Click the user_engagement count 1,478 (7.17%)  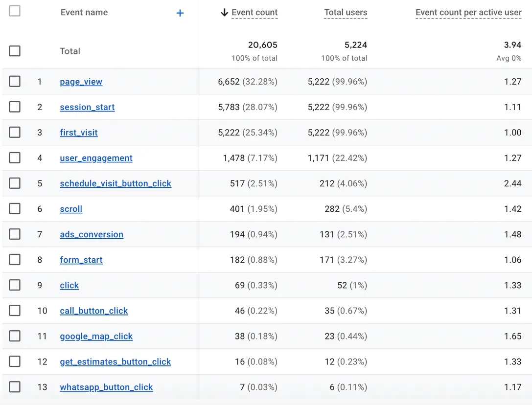pyautogui.click(x=250, y=158)
